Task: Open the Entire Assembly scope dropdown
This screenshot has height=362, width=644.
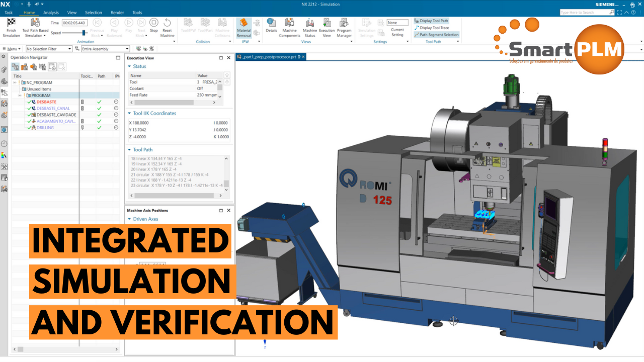Action: pyautogui.click(x=105, y=49)
